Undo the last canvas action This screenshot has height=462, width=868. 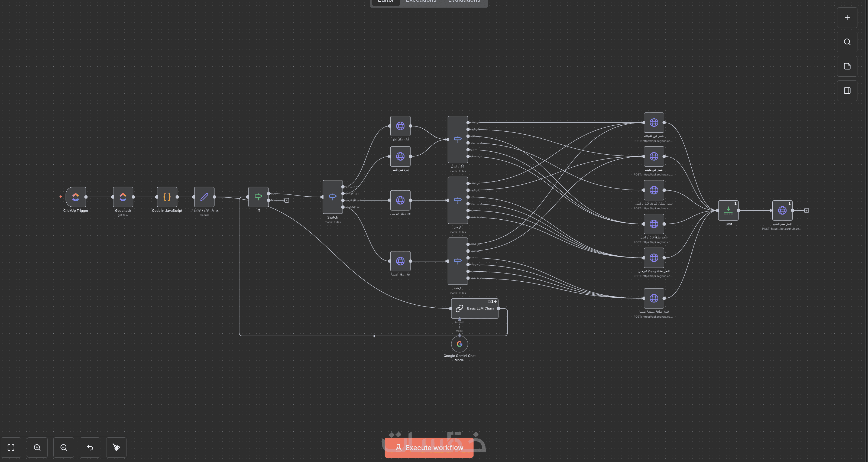90,447
